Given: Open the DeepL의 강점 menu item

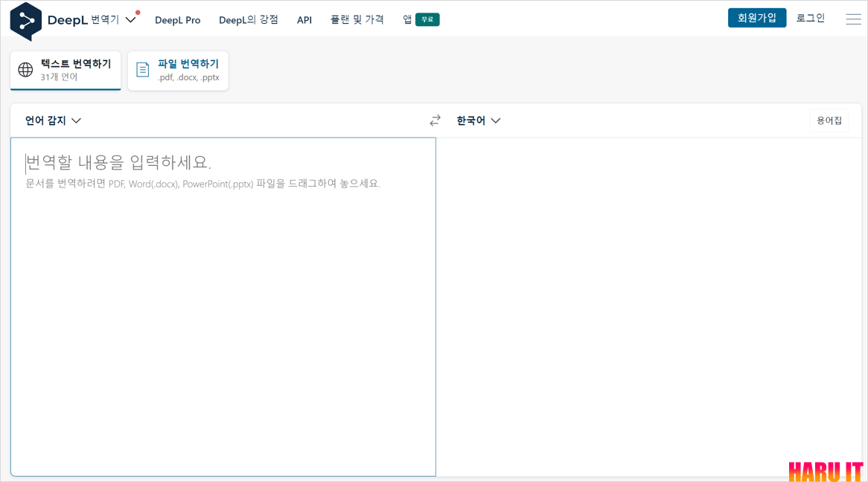Looking at the screenshot, I should (247, 20).
